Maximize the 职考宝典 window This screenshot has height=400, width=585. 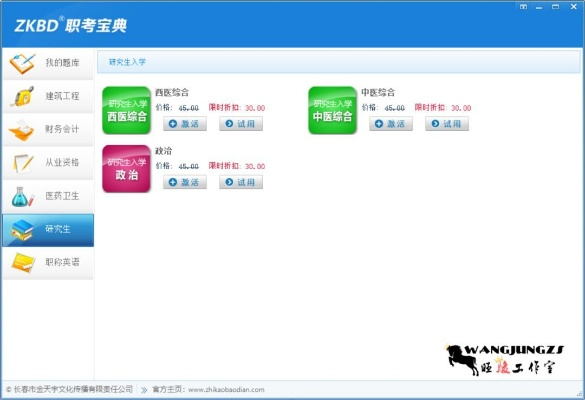click(x=556, y=7)
